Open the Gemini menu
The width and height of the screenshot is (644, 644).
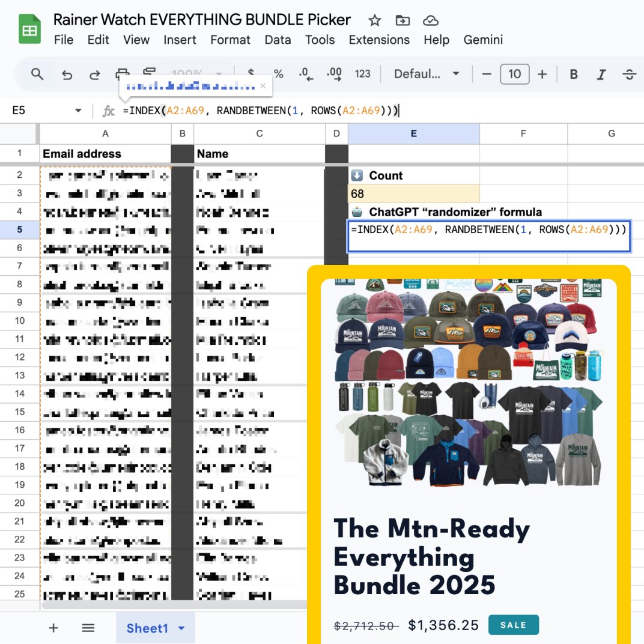pyautogui.click(x=483, y=40)
